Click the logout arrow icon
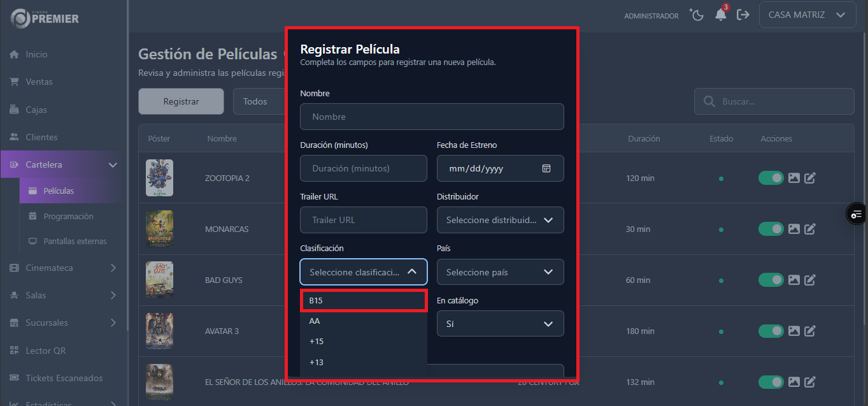This screenshot has width=868, height=406. (x=743, y=15)
